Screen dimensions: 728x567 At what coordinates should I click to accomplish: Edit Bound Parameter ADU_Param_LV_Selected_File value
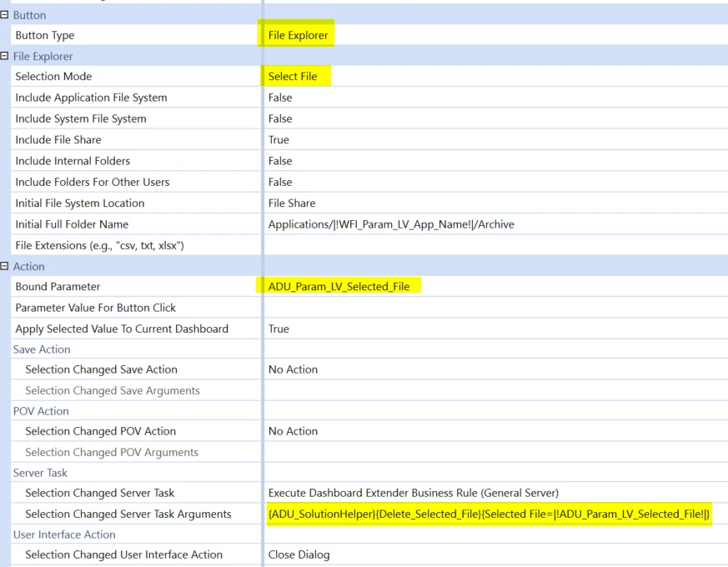coord(496,287)
